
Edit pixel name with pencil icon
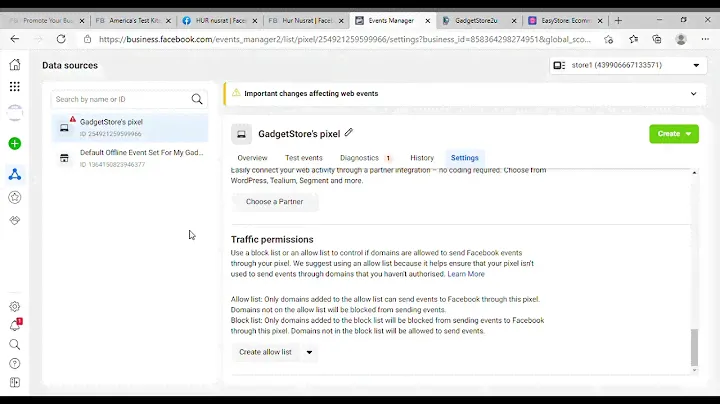[349, 133]
